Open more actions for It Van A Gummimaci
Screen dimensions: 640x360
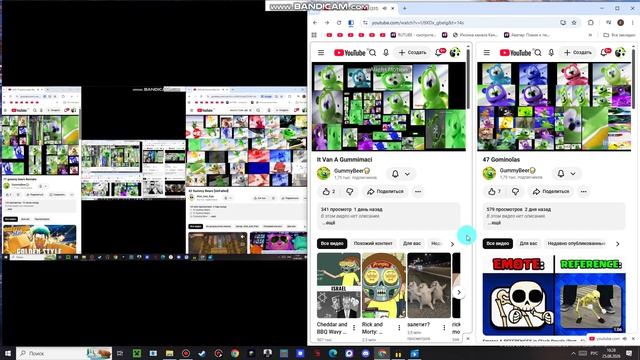(418, 191)
